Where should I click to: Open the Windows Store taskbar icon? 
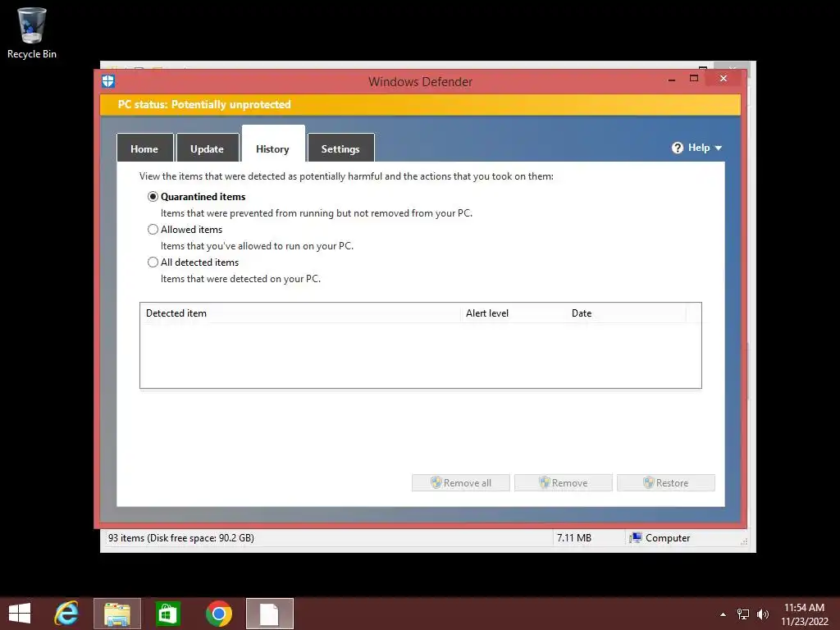(168, 614)
